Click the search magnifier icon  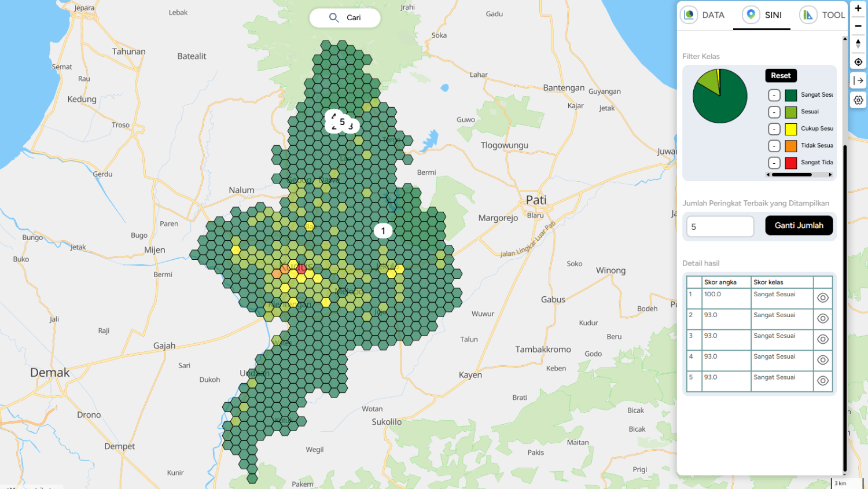[x=334, y=18]
